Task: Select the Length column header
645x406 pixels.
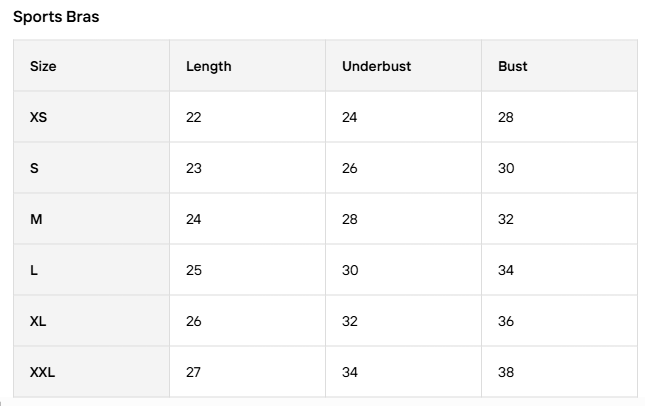Action: [x=208, y=66]
